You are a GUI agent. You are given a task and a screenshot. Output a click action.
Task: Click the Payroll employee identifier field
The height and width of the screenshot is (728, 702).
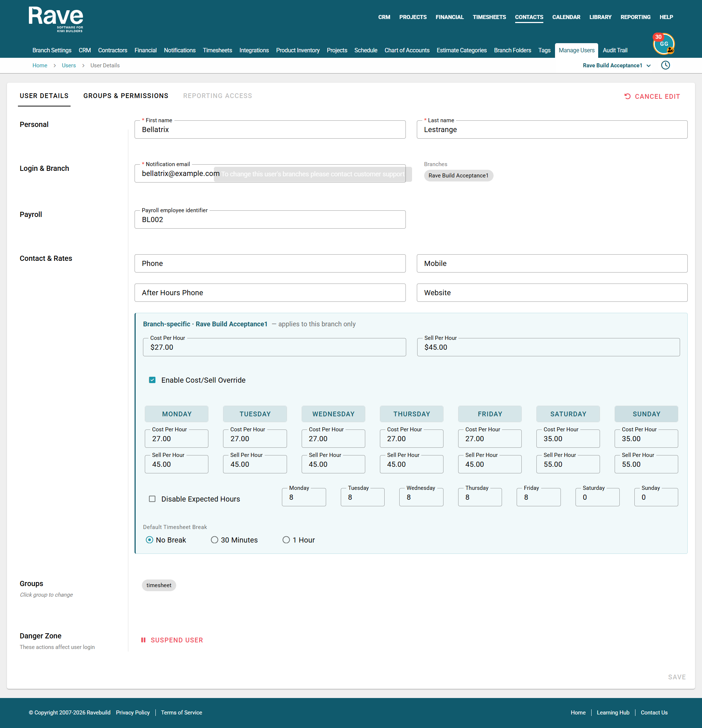[270, 219]
